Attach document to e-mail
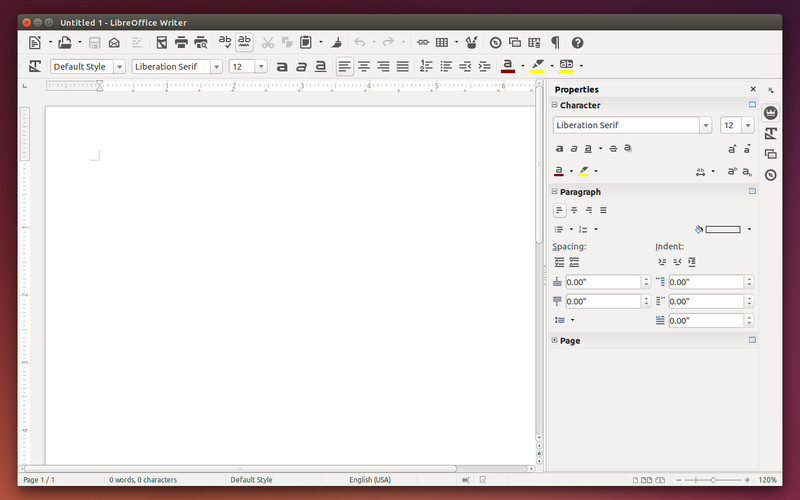800x500 pixels. [x=114, y=43]
